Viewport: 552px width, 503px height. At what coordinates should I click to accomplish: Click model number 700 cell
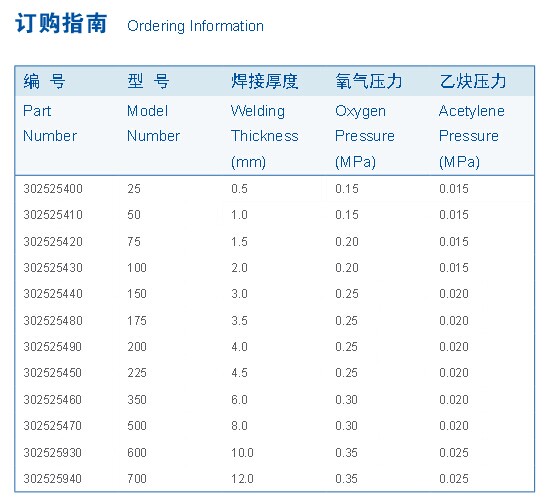137,478
